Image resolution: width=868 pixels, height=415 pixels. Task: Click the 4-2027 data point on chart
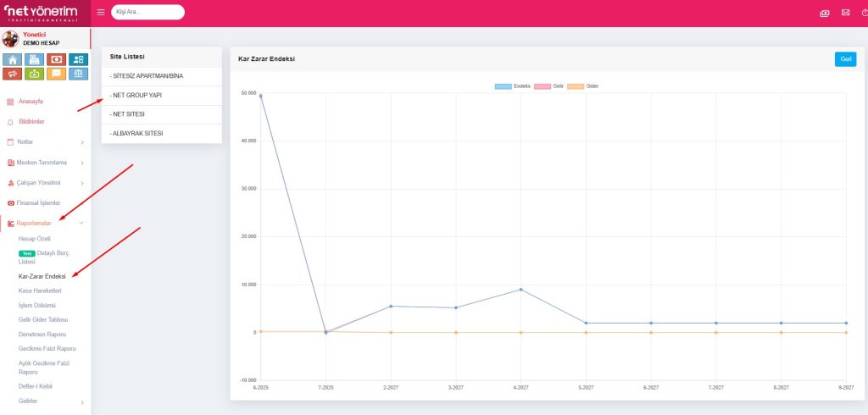pos(520,290)
